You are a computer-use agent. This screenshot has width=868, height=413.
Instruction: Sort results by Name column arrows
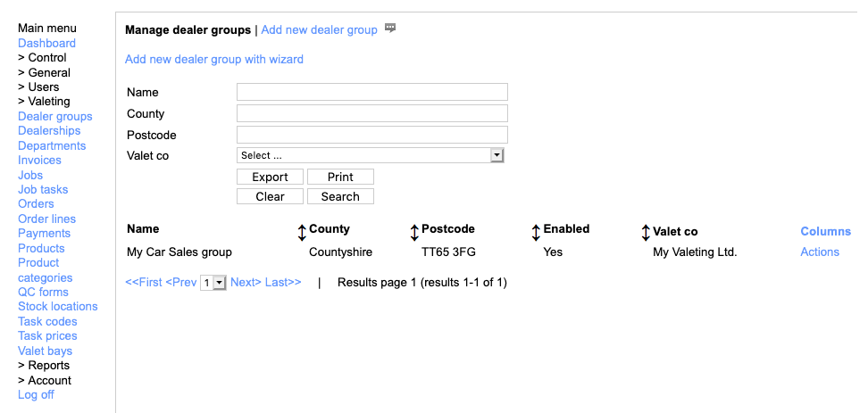(x=302, y=233)
